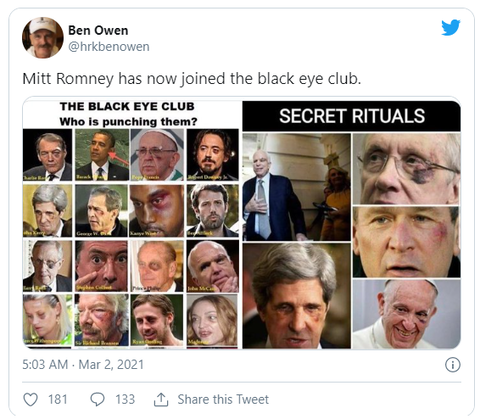
Task: Open the @hrkbenowen handle link
Action: pos(109,47)
